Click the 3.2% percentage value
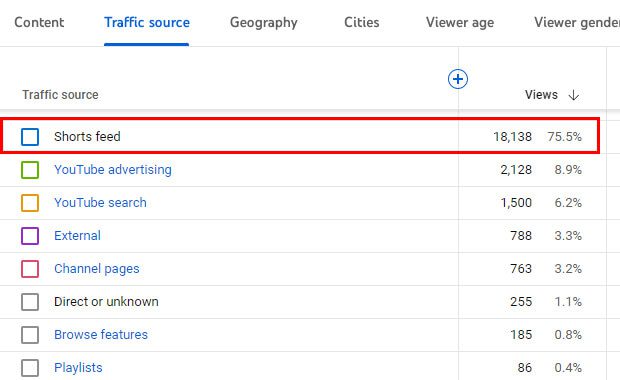620x380 pixels. click(568, 269)
